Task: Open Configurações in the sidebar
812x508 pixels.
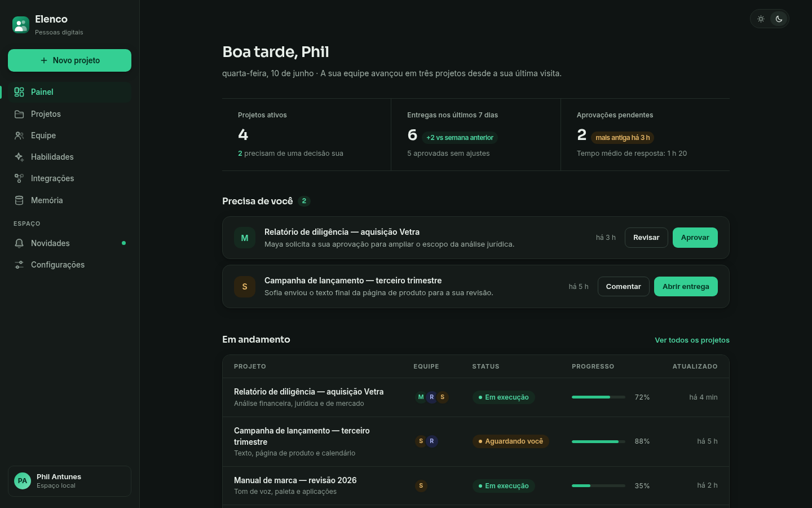Action: point(69,265)
